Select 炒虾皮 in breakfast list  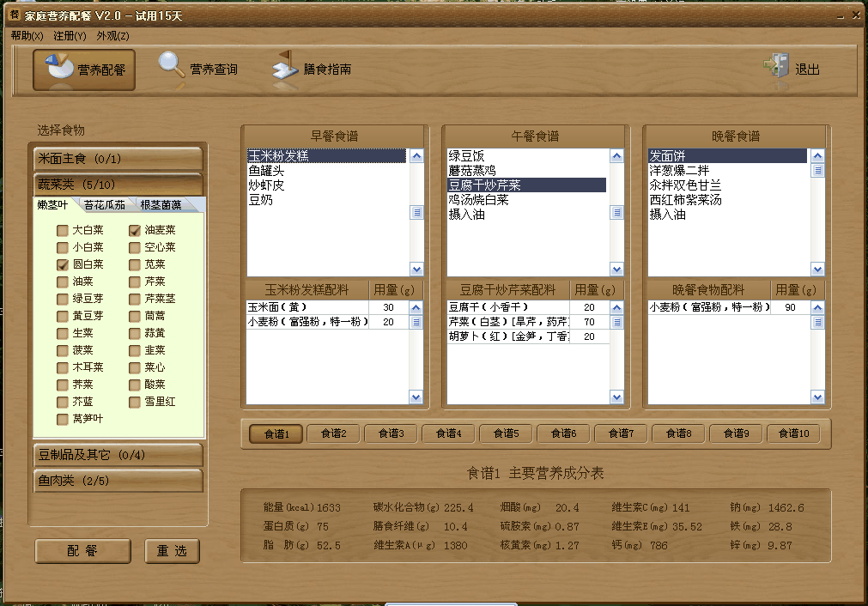click(326, 185)
